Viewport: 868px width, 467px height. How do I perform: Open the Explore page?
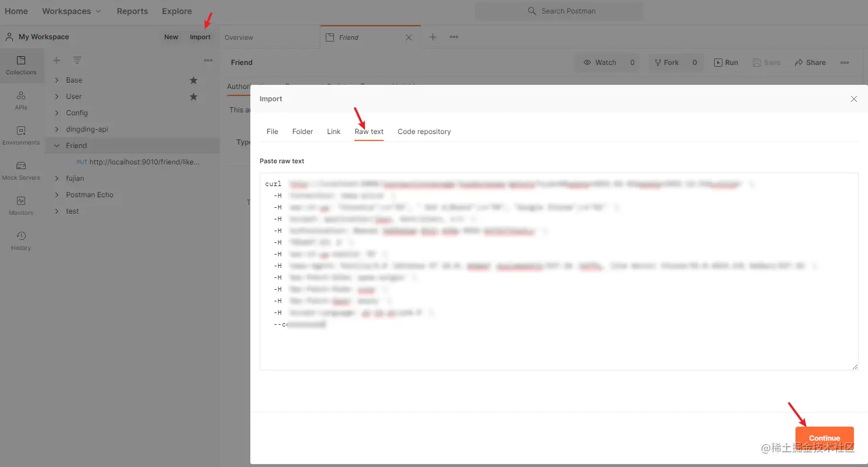tap(177, 11)
